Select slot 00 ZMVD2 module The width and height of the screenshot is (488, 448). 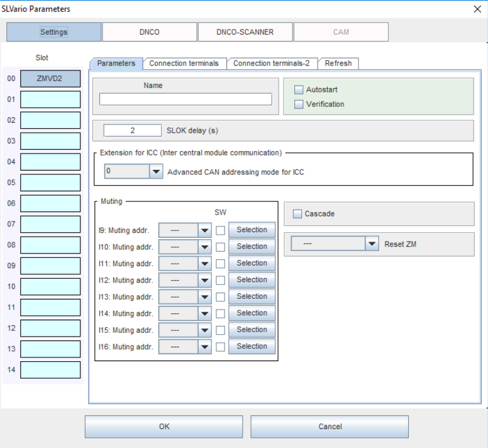pyautogui.click(x=50, y=79)
